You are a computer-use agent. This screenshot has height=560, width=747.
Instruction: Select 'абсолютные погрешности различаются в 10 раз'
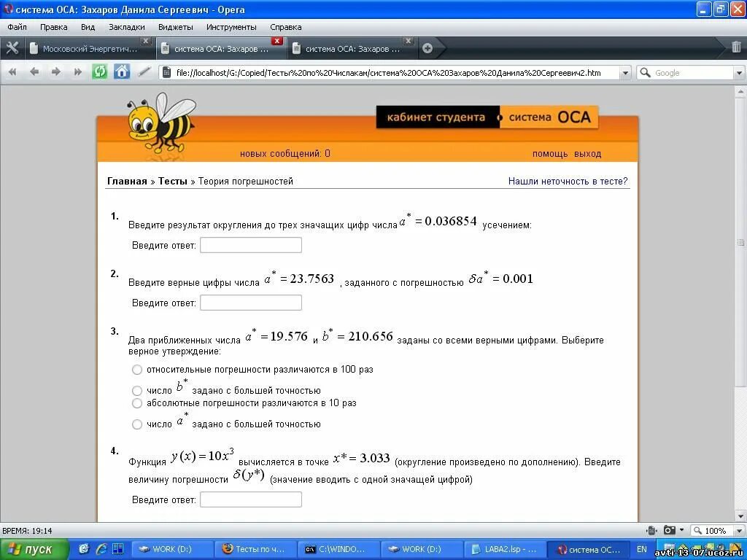click(137, 403)
